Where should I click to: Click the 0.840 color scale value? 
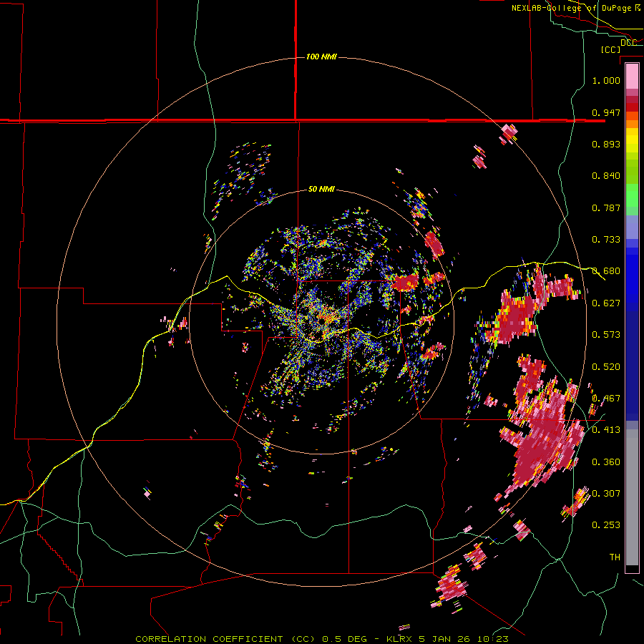(606, 176)
